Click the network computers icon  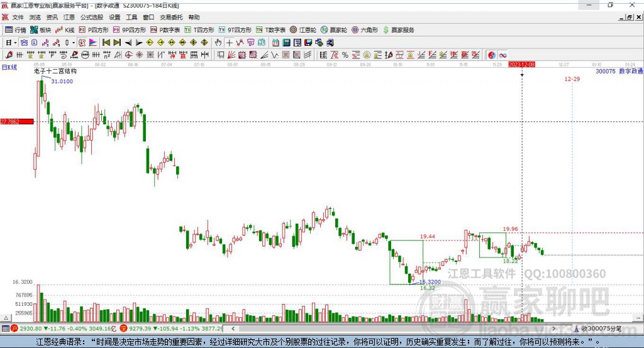point(330,43)
